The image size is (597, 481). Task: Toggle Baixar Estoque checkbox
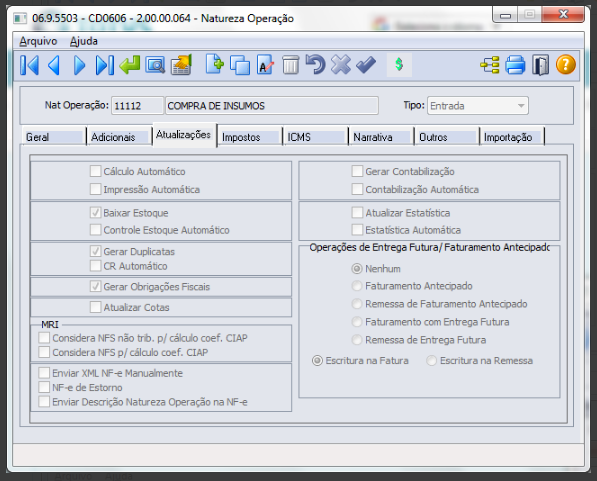pos(96,213)
